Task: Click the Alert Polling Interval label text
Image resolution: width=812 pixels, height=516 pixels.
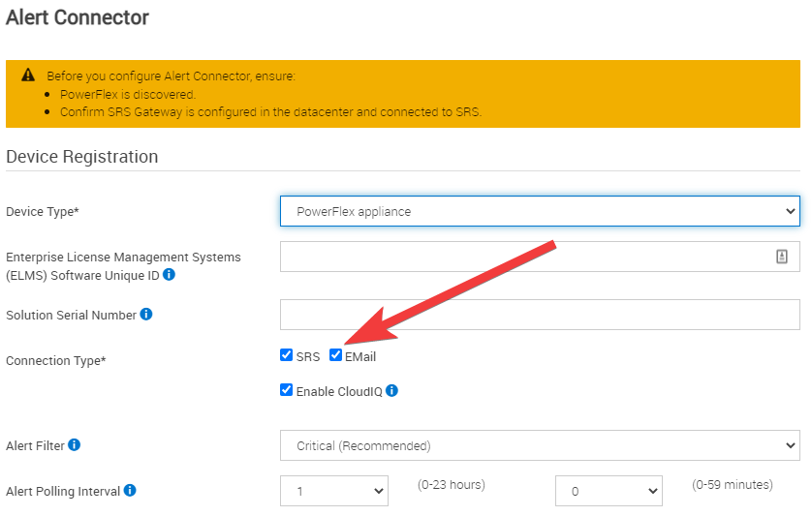Action: tap(63, 491)
